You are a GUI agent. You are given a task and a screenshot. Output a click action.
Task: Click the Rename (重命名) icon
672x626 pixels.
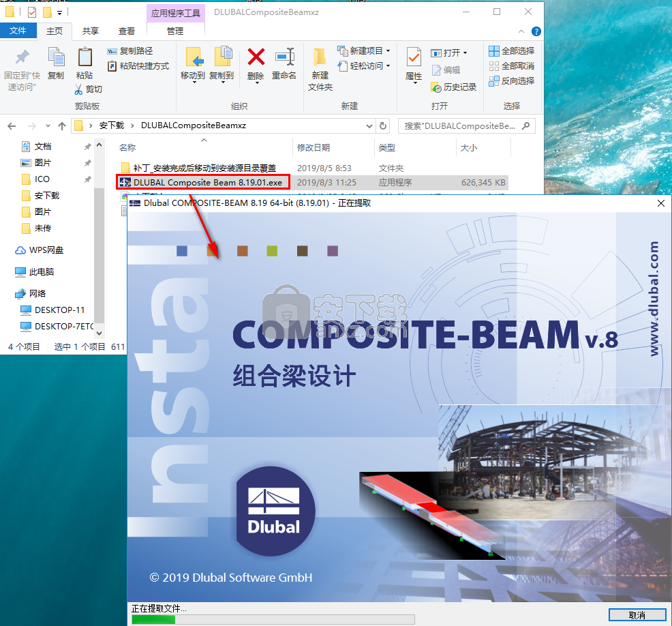285,57
